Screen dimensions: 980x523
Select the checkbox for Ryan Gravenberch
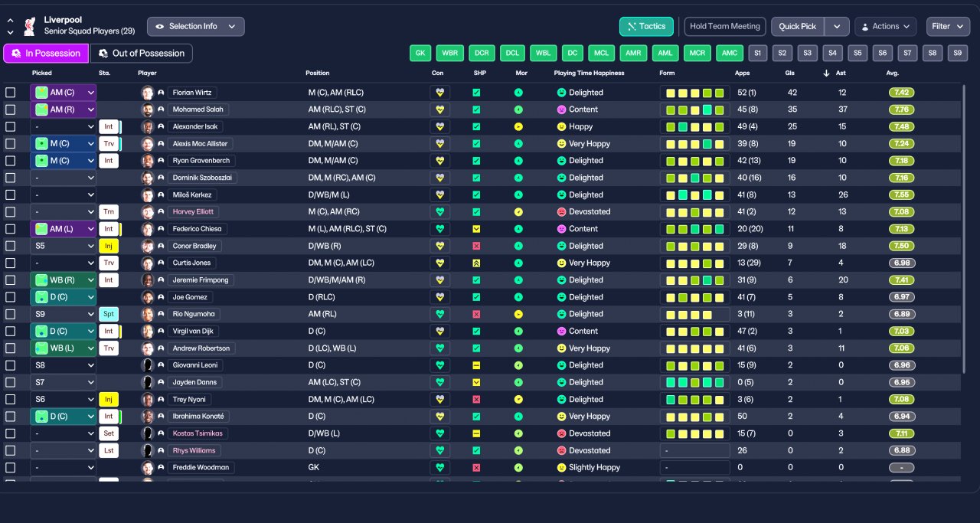[x=10, y=161]
